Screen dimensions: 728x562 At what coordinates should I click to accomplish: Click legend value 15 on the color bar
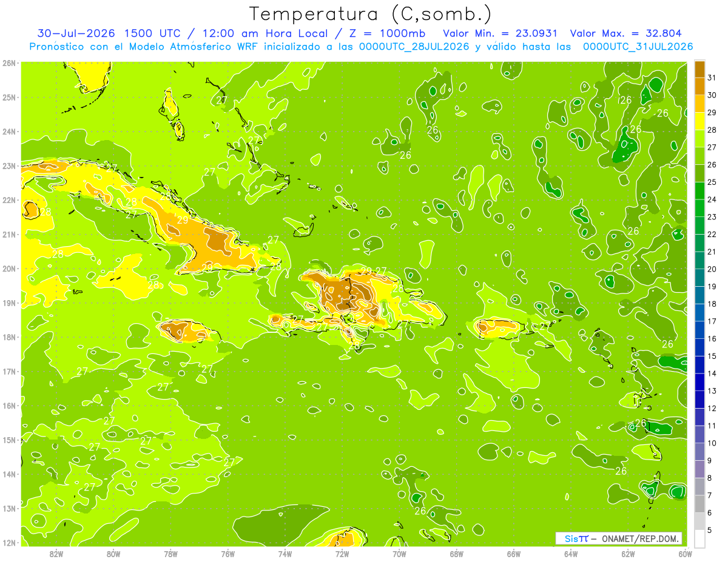[712, 356]
